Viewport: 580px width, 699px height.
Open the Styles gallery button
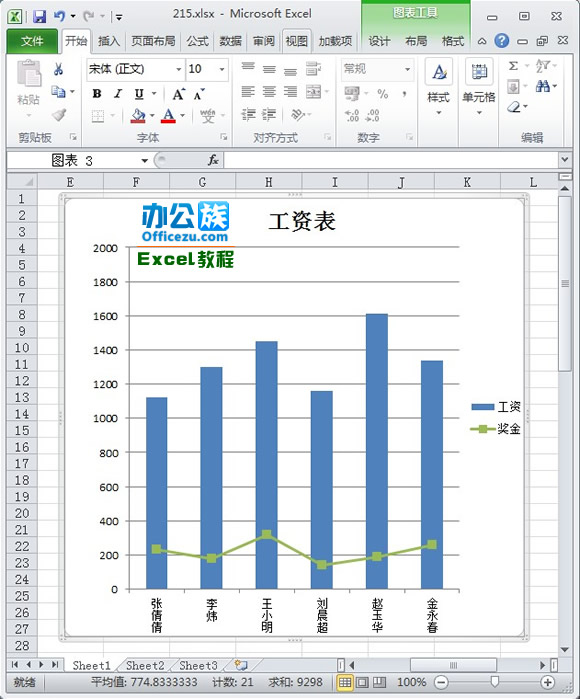coord(439,87)
